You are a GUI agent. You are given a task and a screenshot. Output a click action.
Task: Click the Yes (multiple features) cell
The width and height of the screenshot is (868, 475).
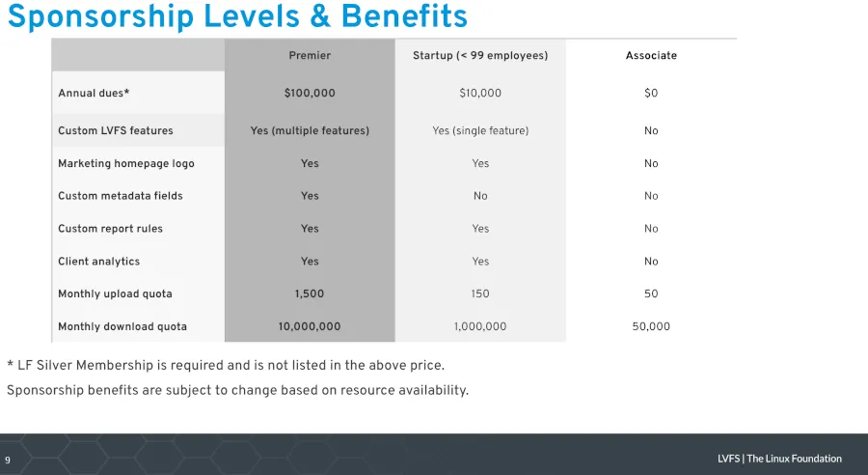[x=310, y=130]
